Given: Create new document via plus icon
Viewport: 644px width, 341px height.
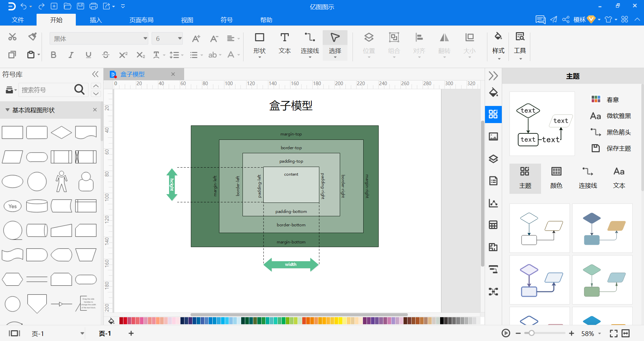Looking at the screenshot, I should click(x=54, y=6).
